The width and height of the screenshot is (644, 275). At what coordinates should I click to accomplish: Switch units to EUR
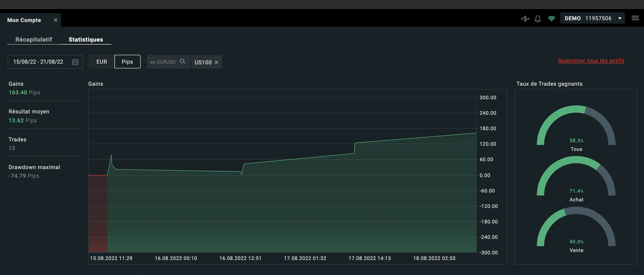point(102,62)
